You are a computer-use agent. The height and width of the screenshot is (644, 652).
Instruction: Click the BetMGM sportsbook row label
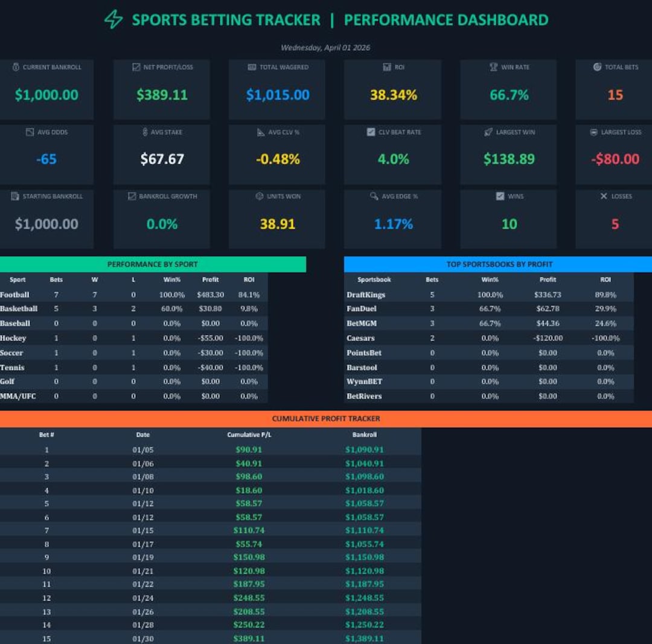(x=362, y=324)
